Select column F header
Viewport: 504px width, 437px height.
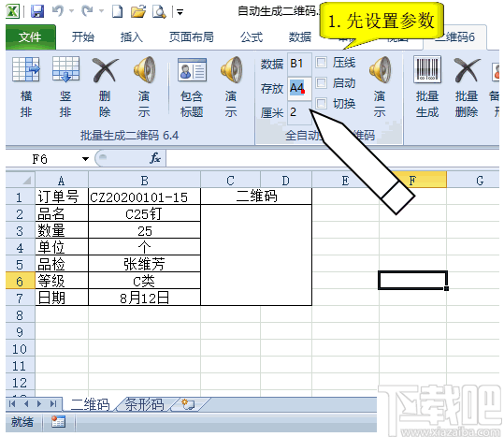click(412, 181)
